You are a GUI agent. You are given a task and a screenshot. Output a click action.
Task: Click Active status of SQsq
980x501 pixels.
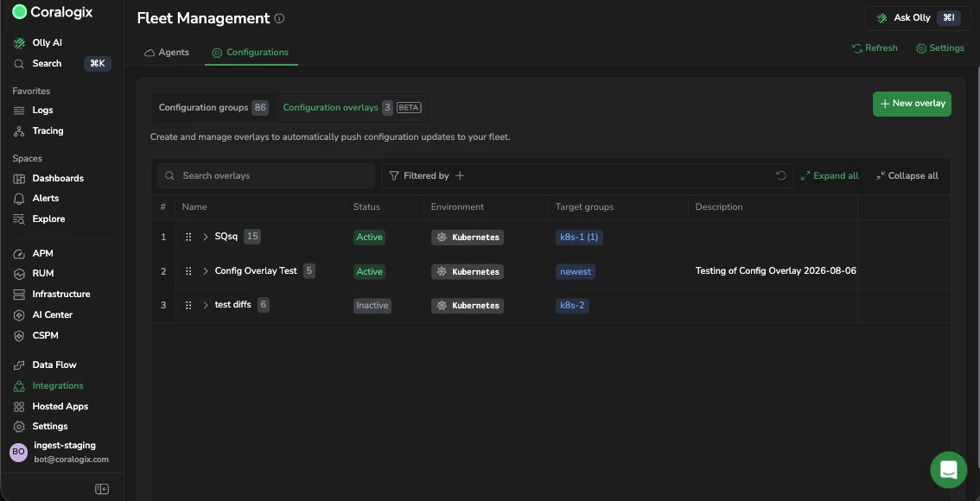[x=369, y=238]
